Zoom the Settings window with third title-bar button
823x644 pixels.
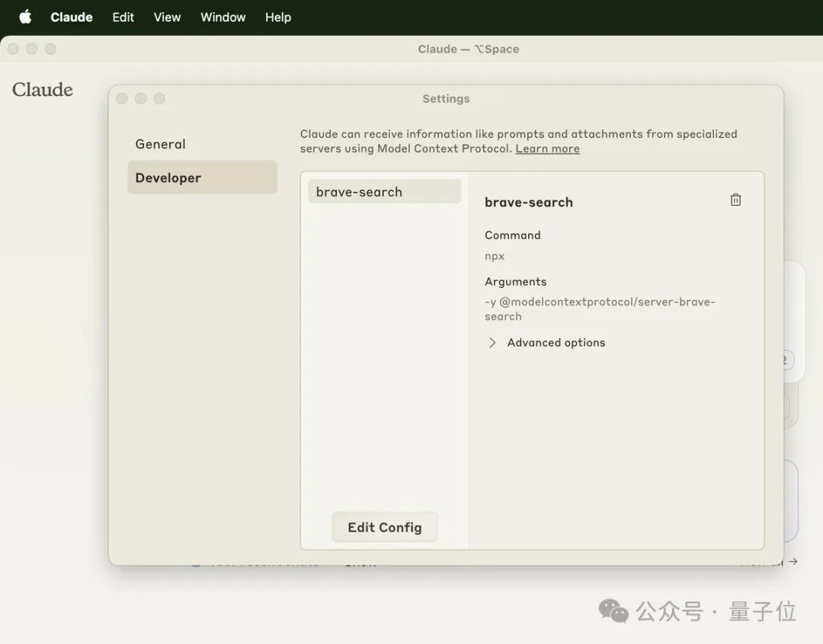[x=159, y=98]
